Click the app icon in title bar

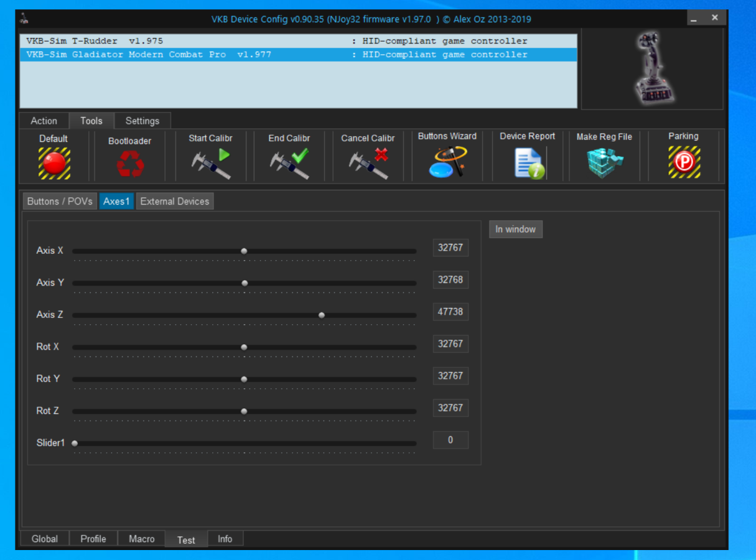click(24, 18)
